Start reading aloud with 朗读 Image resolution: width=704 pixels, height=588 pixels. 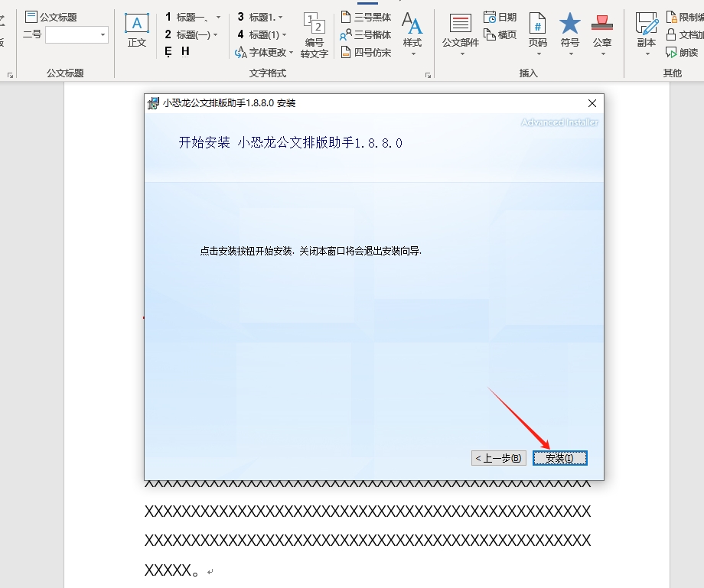pos(687,54)
